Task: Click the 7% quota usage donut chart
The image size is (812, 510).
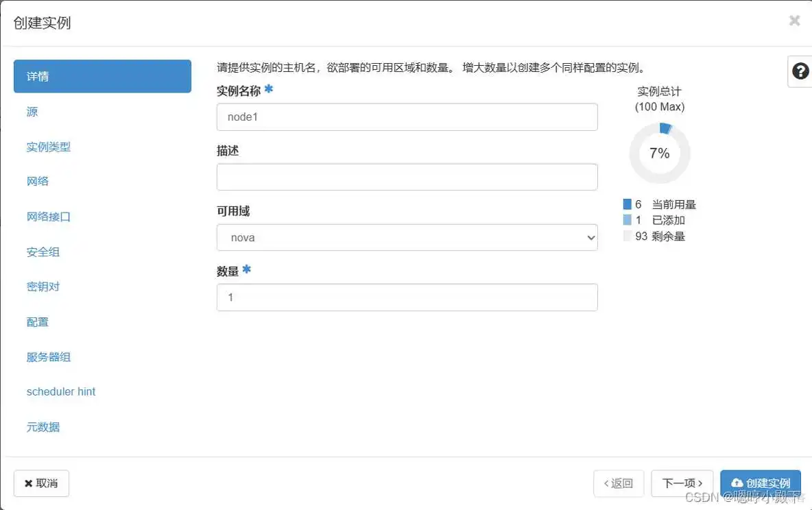Action: click(658, 152)
